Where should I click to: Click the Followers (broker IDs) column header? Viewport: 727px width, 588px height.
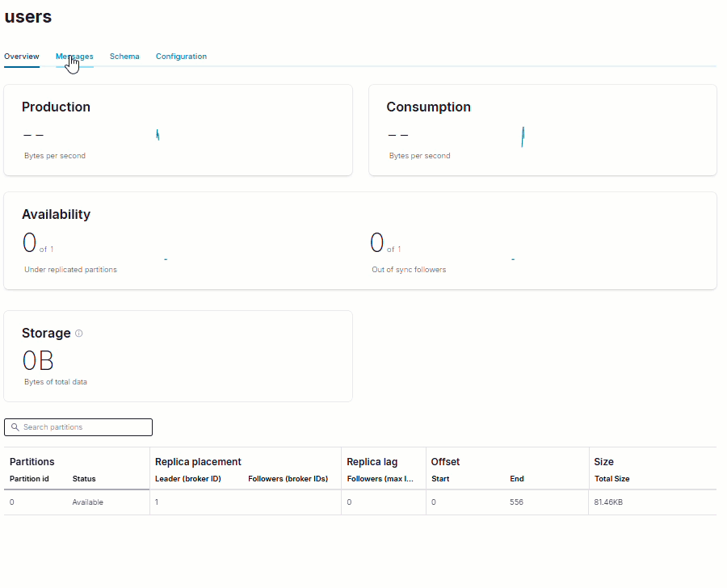pyautogui.click(x=288, y=479)
